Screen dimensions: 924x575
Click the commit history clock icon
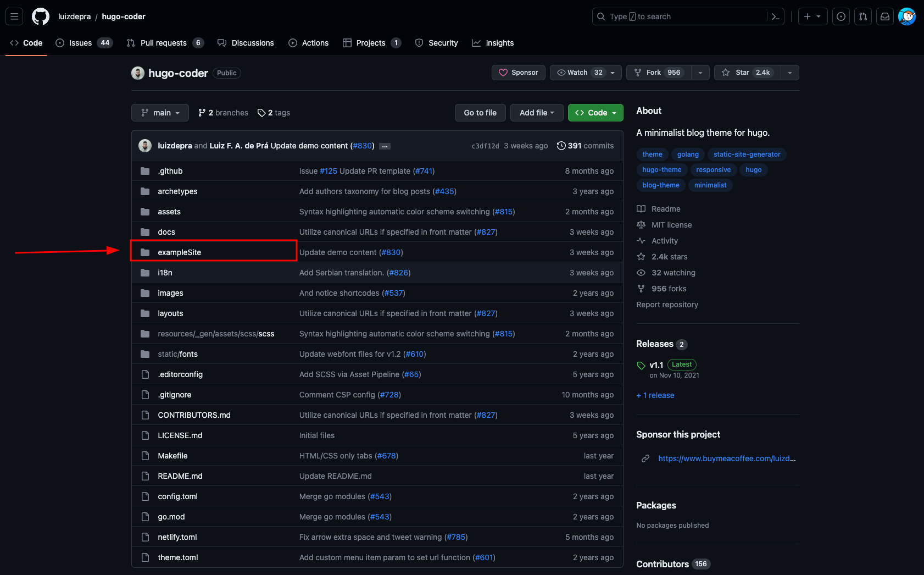pyautogui.click(x=561, y=146)
